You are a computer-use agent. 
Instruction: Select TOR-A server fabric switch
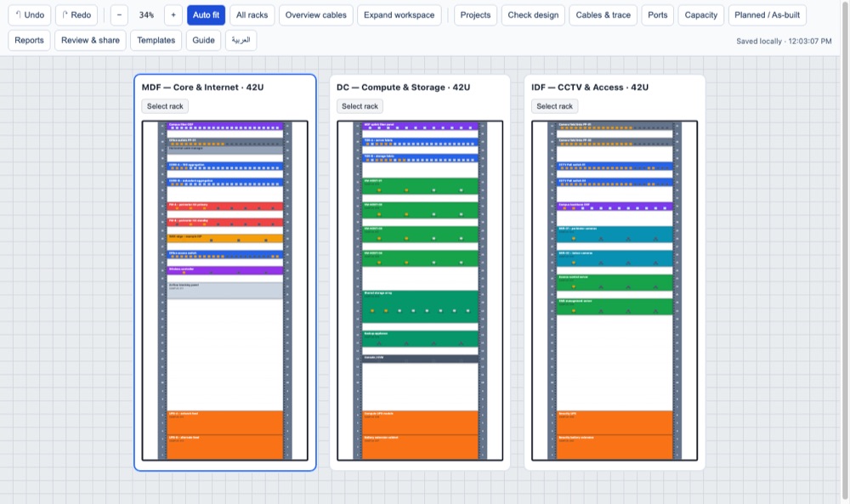coord(420,142)
